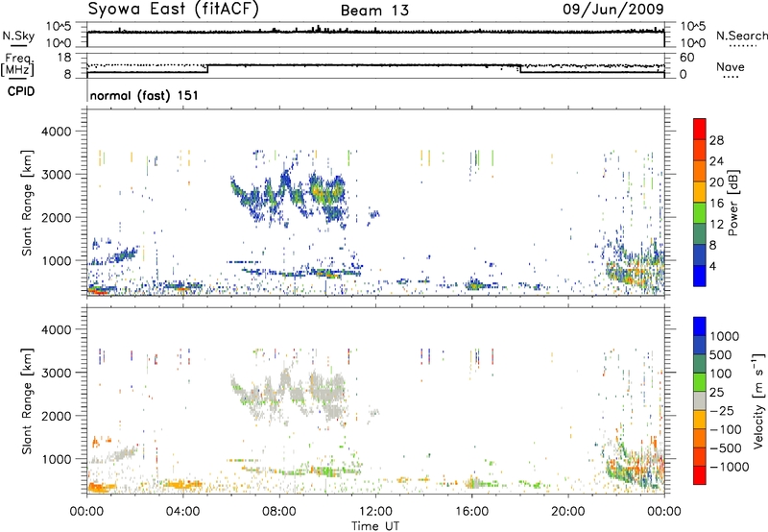The image size is (768, 532).
Task: Click the "3000" tick on the velocity panel
Action: coord(56,373)
